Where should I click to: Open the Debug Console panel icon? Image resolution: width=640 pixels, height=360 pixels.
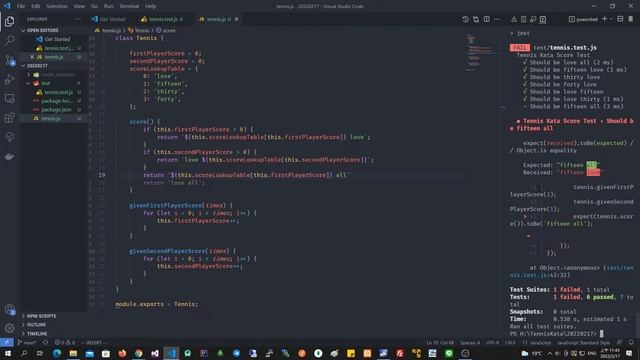pyautogui.click(x=533, y=19)
